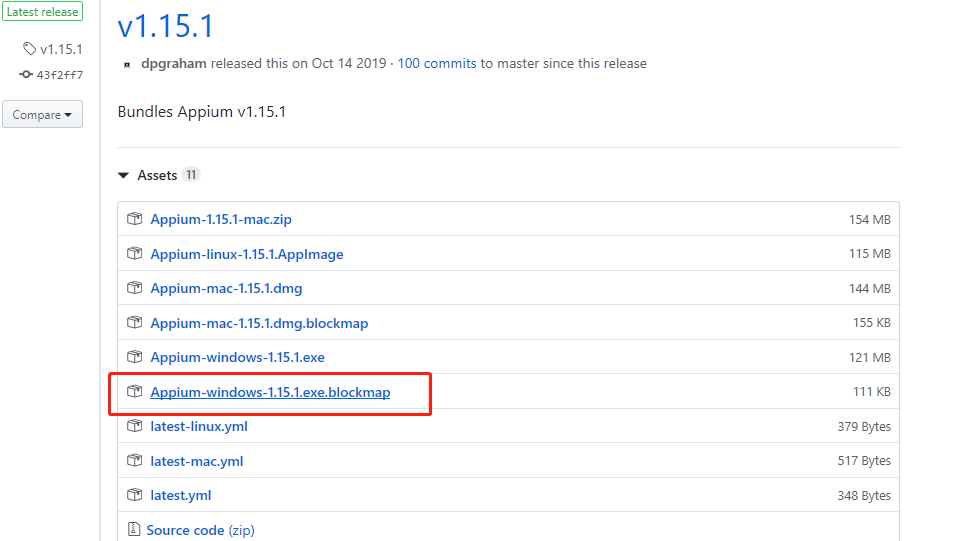The width and height of the screenshot is (963, 541).
Task: Open dpgraham's profile link
Action: 174,63
